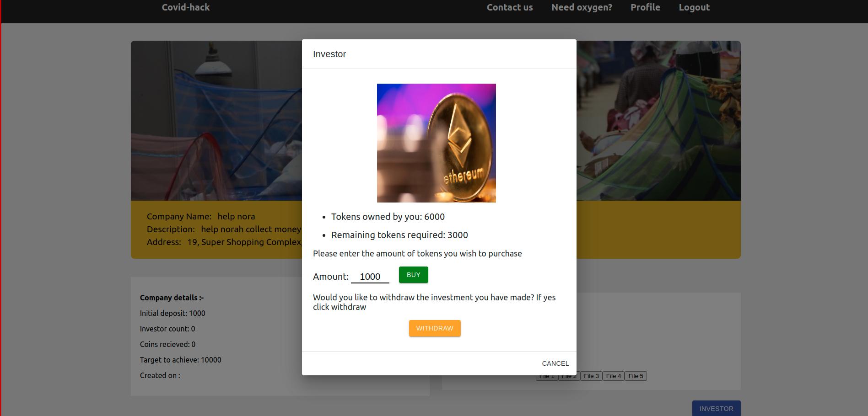
Task: Dismiss the dialog with CANCEL
Action: [555, 363]
